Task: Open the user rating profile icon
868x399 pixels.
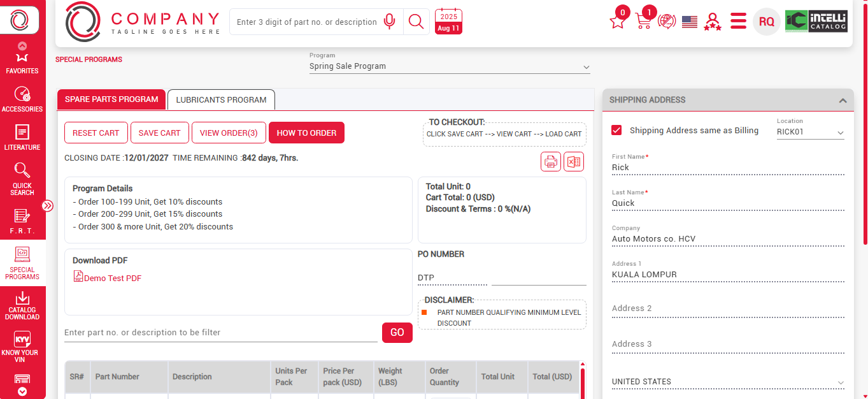Action: point(713,22)
